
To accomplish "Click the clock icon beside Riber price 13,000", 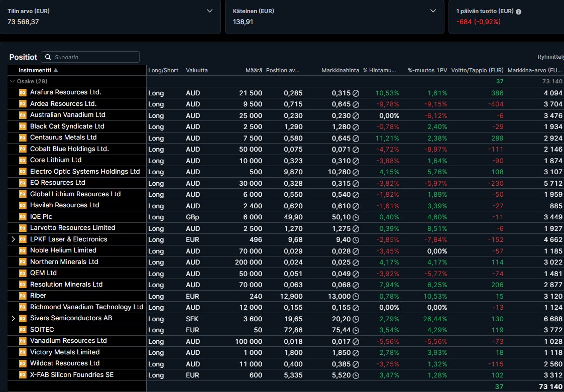I will [356, 297].
